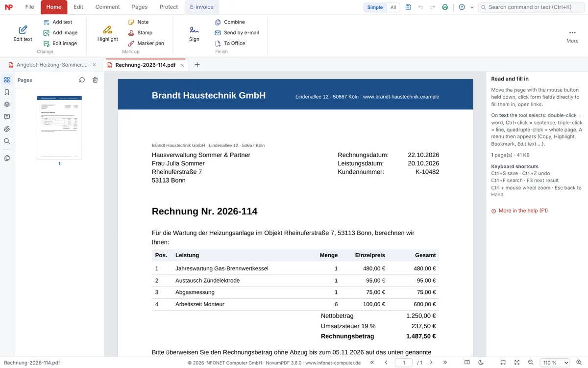
Task: Rotate pages icon in Pages panel
Action: coord(82,80)
